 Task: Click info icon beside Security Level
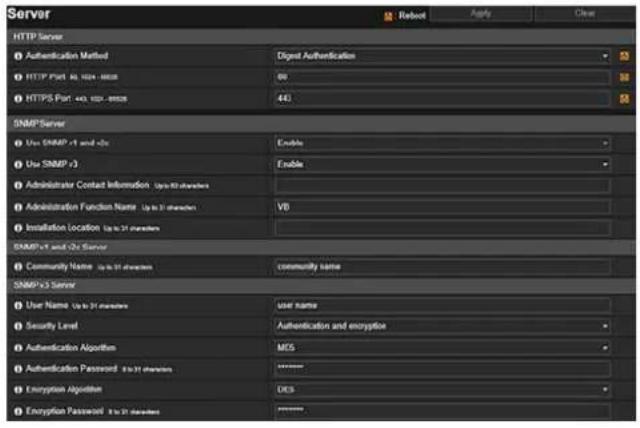[x=18, y=326]
